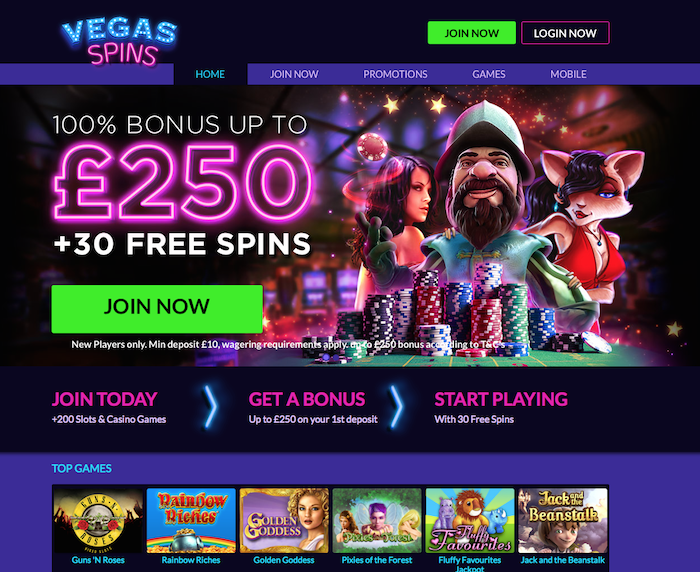The height and width of the screenshot is (572, 700).
Task: Click the green Join Now header button
Action: pos(471,33)
